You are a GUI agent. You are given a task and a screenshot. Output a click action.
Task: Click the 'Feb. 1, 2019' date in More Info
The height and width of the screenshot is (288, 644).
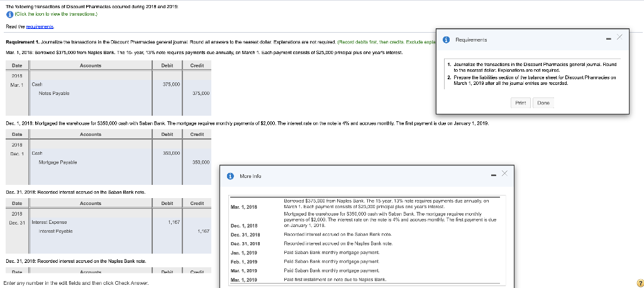[x=244, y=262]
